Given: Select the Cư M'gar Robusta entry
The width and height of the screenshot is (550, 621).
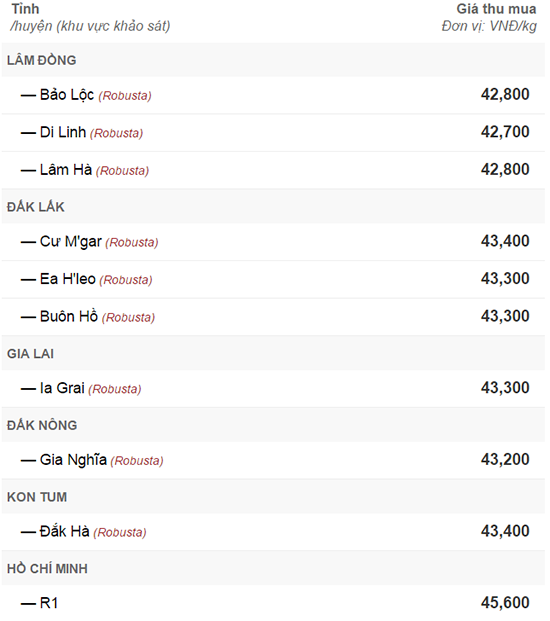Looking at the screenshot, I should [89, 242].
